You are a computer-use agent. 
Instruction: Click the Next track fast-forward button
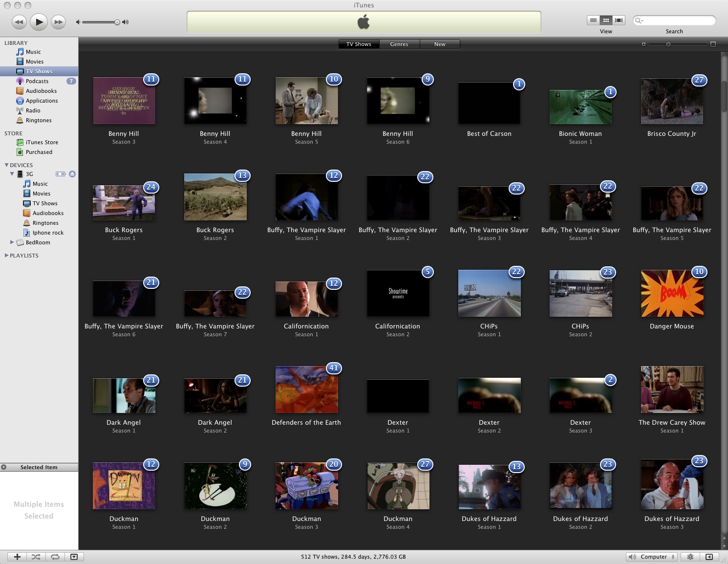(x=59, y=22)
